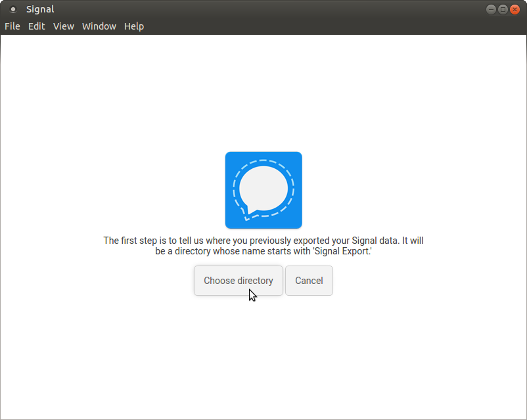
Task: Minimize the Signal window
Action: pos(491,9)
